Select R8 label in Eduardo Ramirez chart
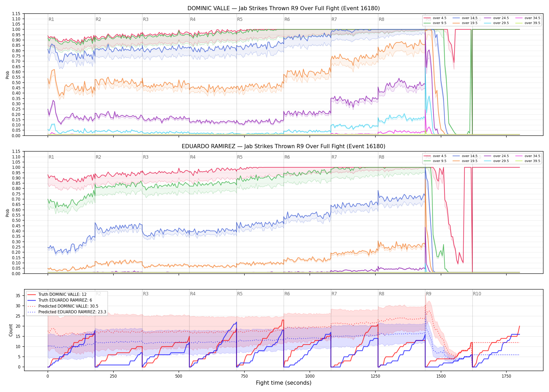Image resolution: width=549 pixels, height=392 pixels. (381, 157)
